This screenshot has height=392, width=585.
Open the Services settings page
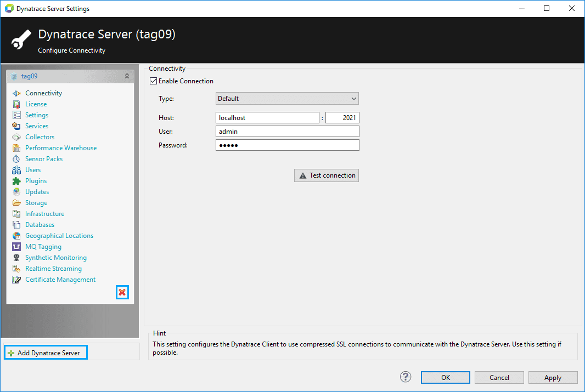pos(37,126)
